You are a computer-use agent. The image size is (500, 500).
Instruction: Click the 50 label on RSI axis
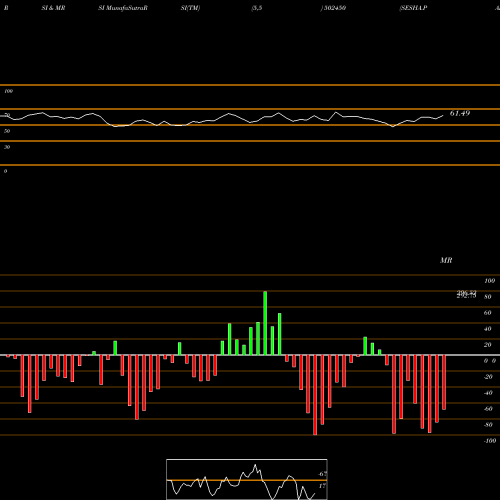point(7,131)
